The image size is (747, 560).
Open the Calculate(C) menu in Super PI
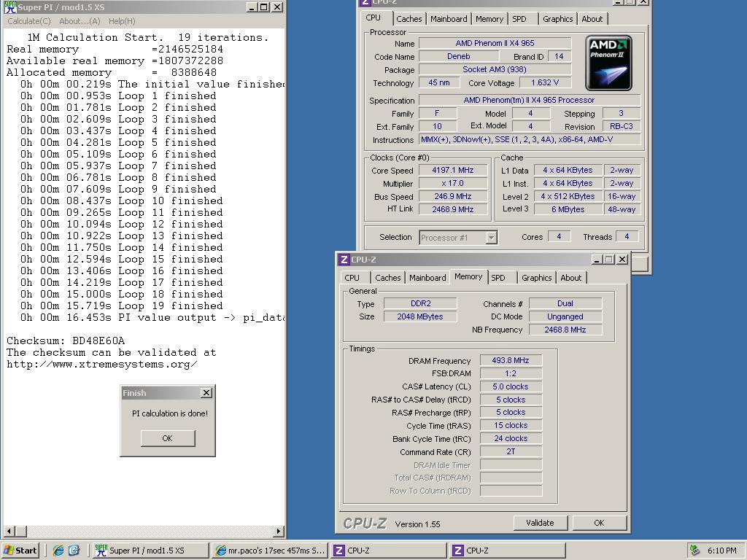coord(29,21)
